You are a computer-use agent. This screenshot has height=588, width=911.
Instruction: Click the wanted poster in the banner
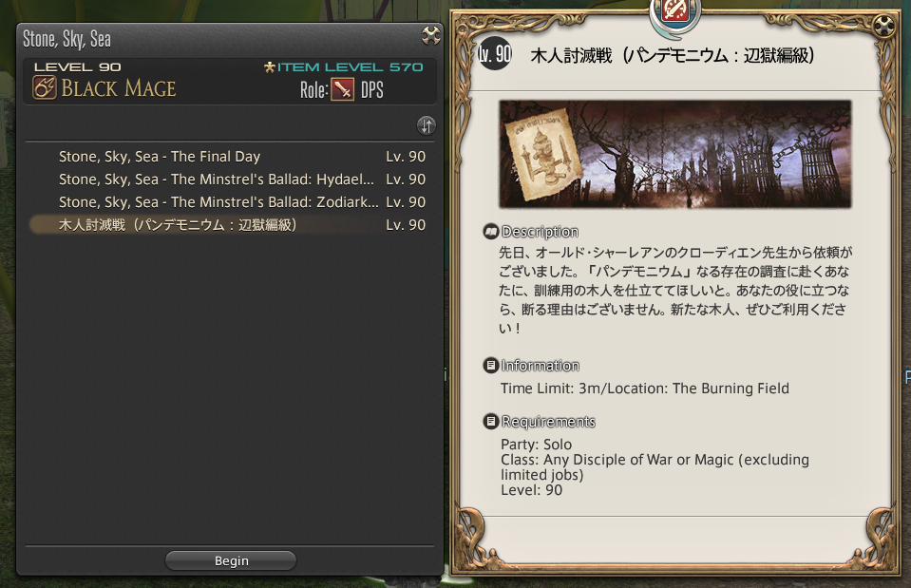[x=542, y=154]
